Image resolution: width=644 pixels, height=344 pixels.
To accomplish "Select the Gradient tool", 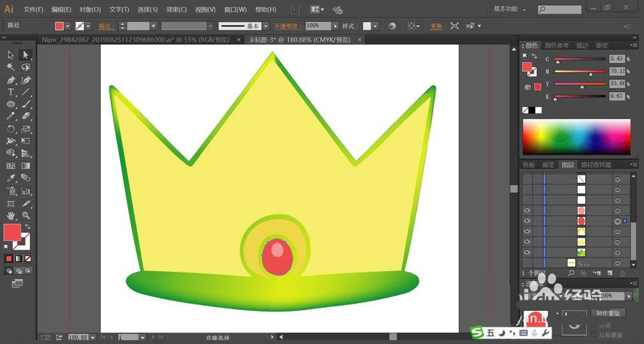I will coord(26,166).
